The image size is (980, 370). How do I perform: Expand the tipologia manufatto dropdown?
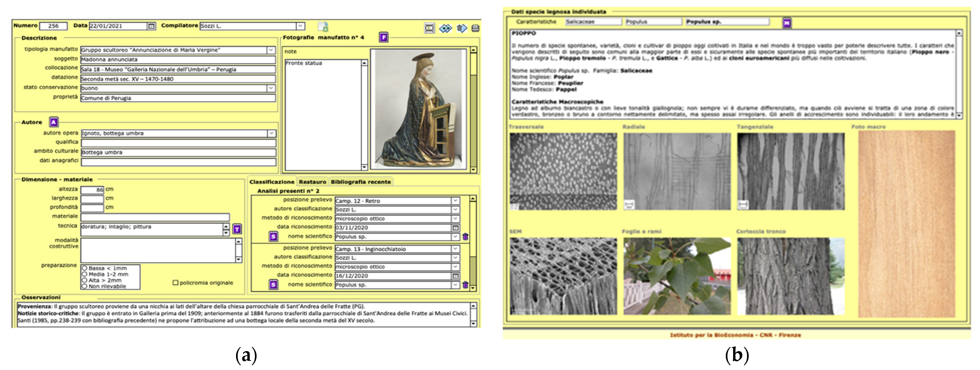point(271,50)
